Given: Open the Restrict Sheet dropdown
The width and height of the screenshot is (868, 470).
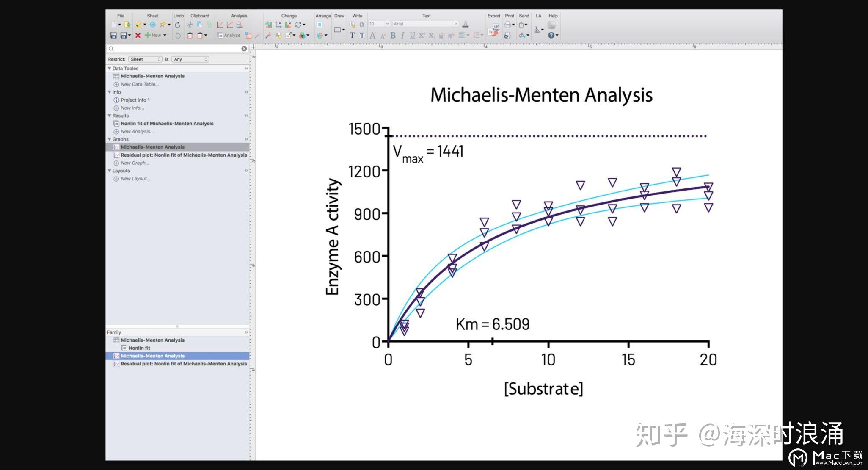Looking at the screenshot, I should 146,59.
